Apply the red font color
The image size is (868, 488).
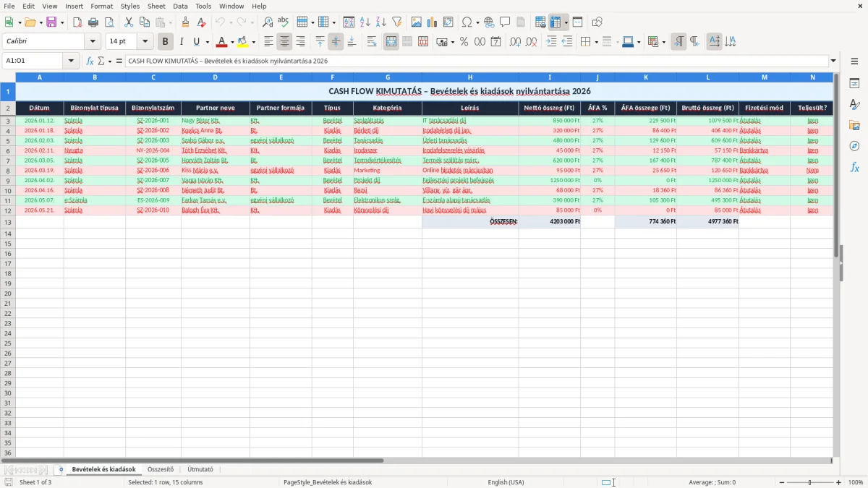click(222, 42)
